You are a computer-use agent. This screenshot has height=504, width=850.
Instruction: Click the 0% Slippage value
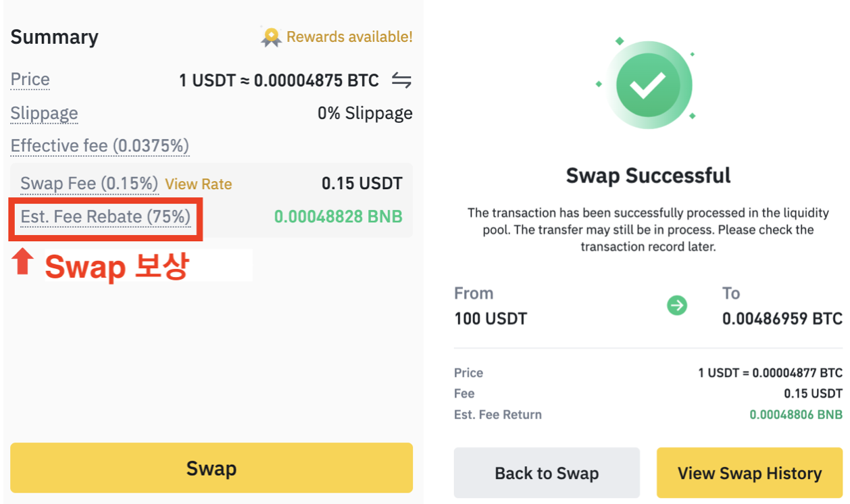(366, 113)
